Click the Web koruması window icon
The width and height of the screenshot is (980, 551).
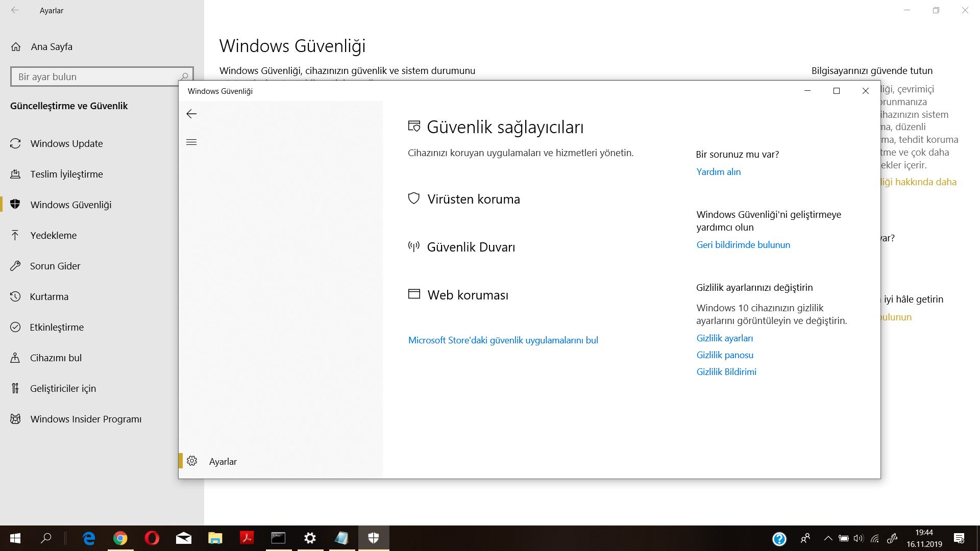point(414,294)
